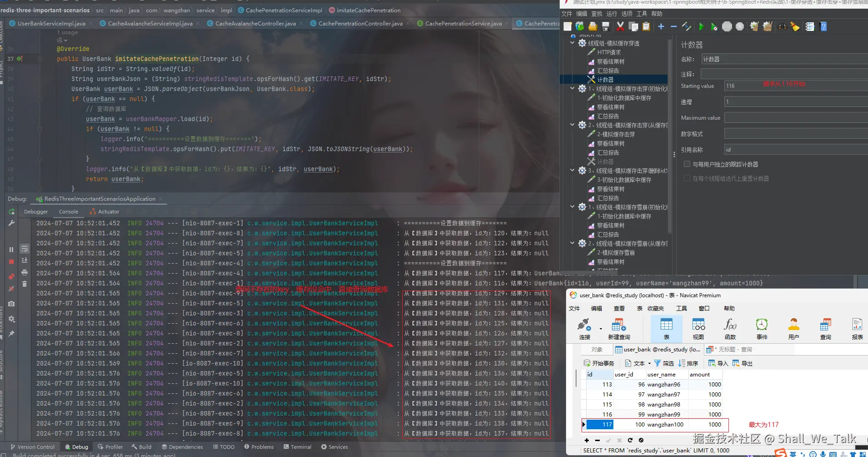Enable 与每用户独立的跟踪计数器 checkbox
The width and height of the screenshot is (868, 457).
click(x=687, y=164)
